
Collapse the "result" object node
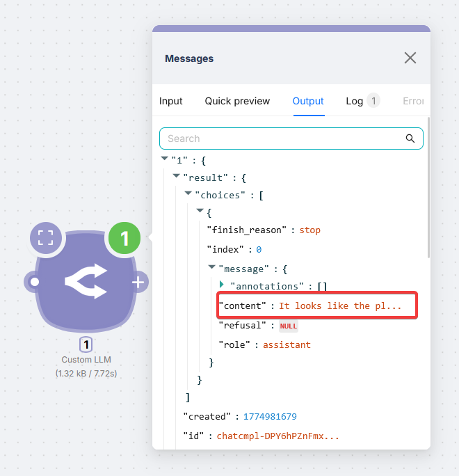coord(176,176)
